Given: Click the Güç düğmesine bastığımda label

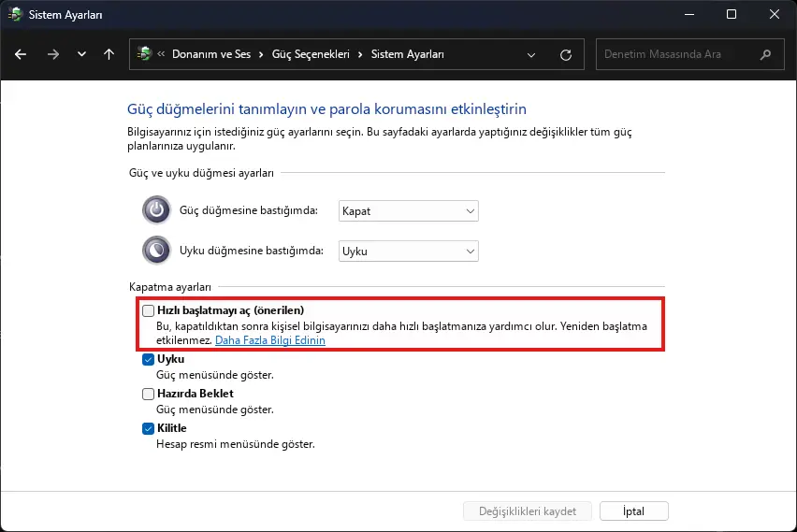Looking at the screenshot, I should (249, 210).
